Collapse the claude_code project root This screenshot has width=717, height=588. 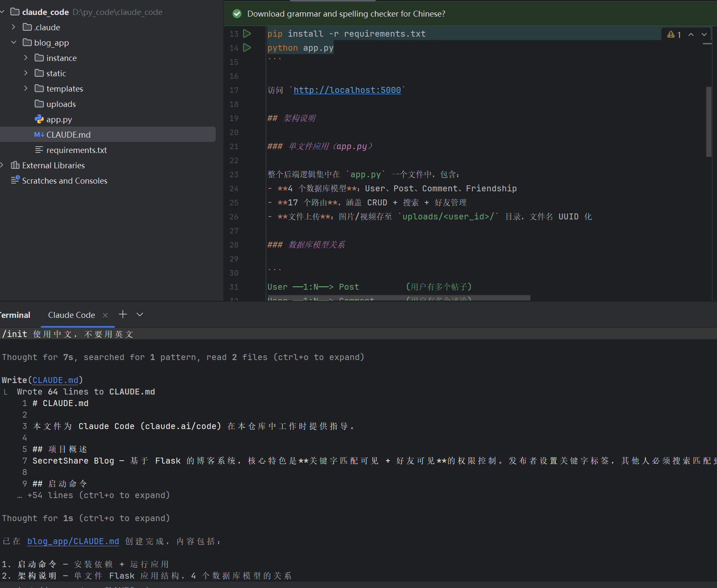click(x=2, y=12)
